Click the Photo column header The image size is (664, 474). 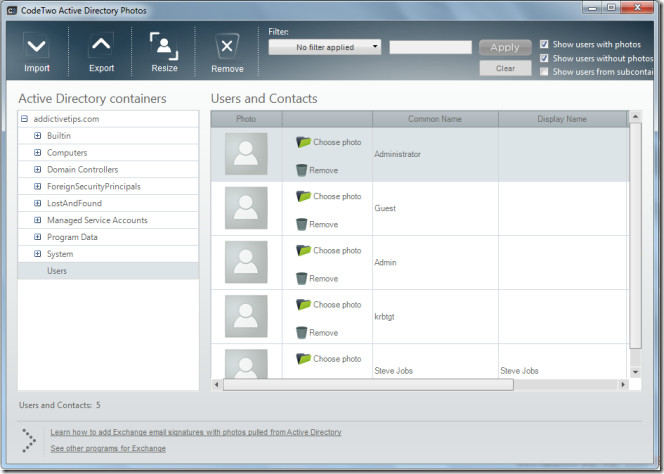pos(246,119)
